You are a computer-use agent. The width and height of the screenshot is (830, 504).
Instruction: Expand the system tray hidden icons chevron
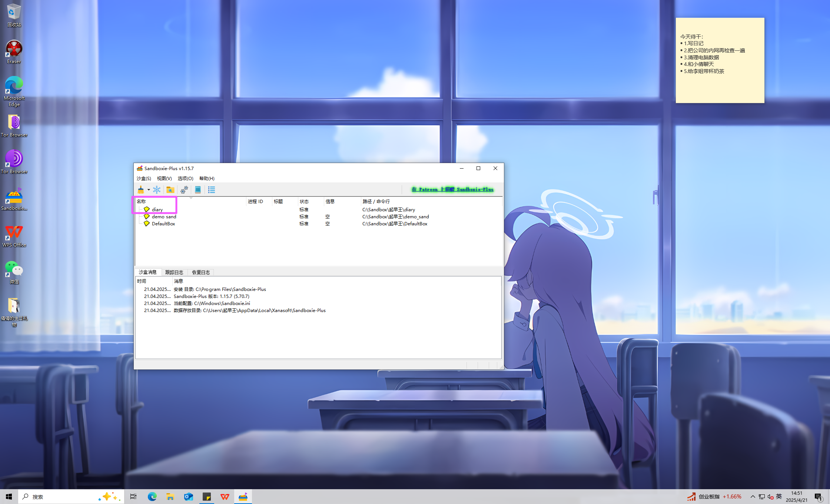[x=753, y=497]
